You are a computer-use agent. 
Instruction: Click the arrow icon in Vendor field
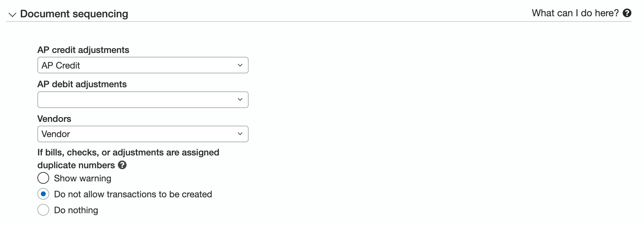tap(240, 134)
